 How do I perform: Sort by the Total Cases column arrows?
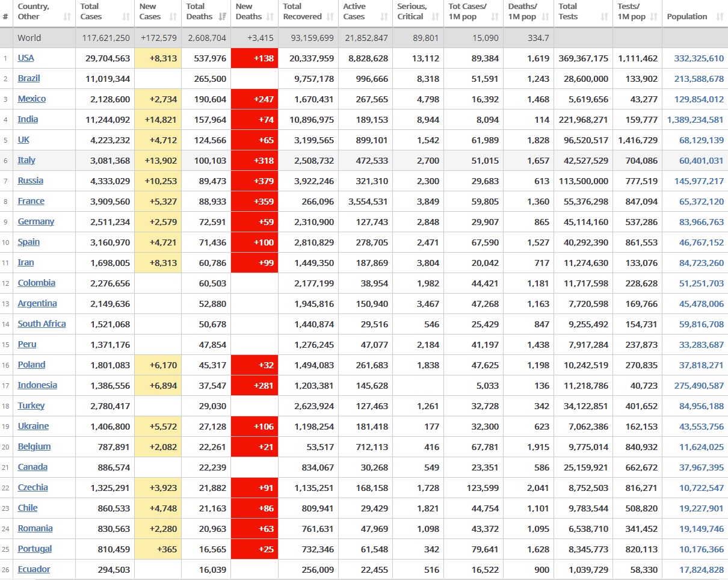coord(126,17)
